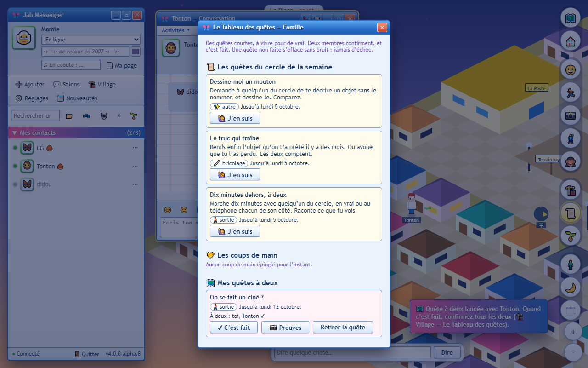588x368 pixels.
Task: Open the more options menu for contact FG
Action: pos(135,148)
